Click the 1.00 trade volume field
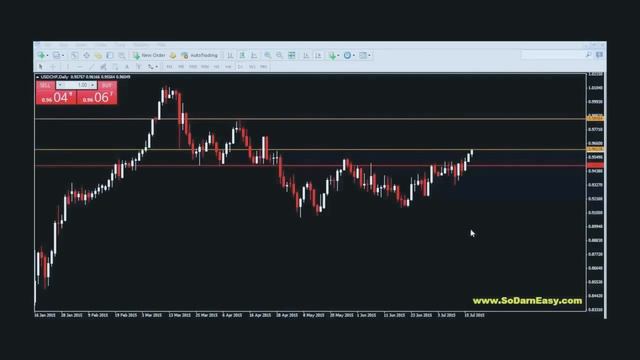 tap(76, 85)
